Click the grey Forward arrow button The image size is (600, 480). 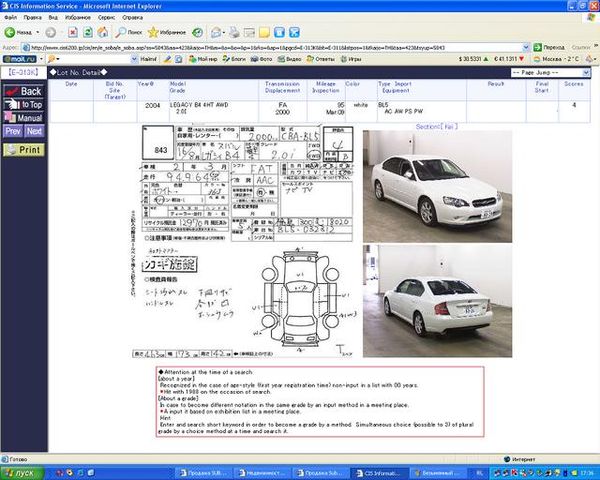point(51,33)
